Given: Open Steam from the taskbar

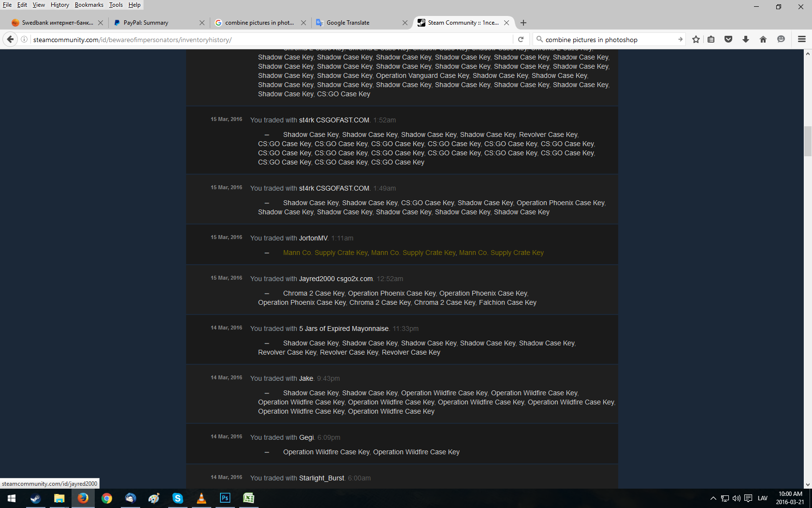Looking at the screenshot, I should click(x=35, y=498).
